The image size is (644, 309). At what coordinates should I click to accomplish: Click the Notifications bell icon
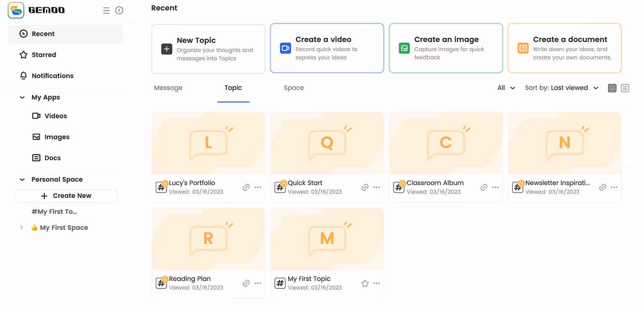(x=23, y=76)
